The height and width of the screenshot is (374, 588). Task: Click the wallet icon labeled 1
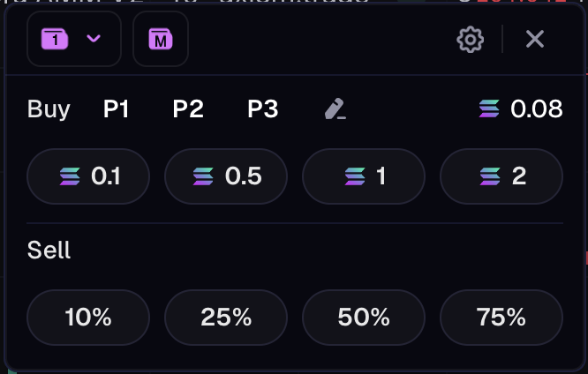click(x=56, y=39)
